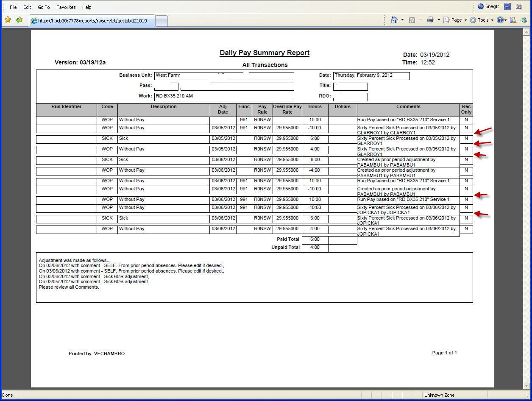Open the Page dropdown menu
Screen dimensions: 532x401
(x=455, y=20)
